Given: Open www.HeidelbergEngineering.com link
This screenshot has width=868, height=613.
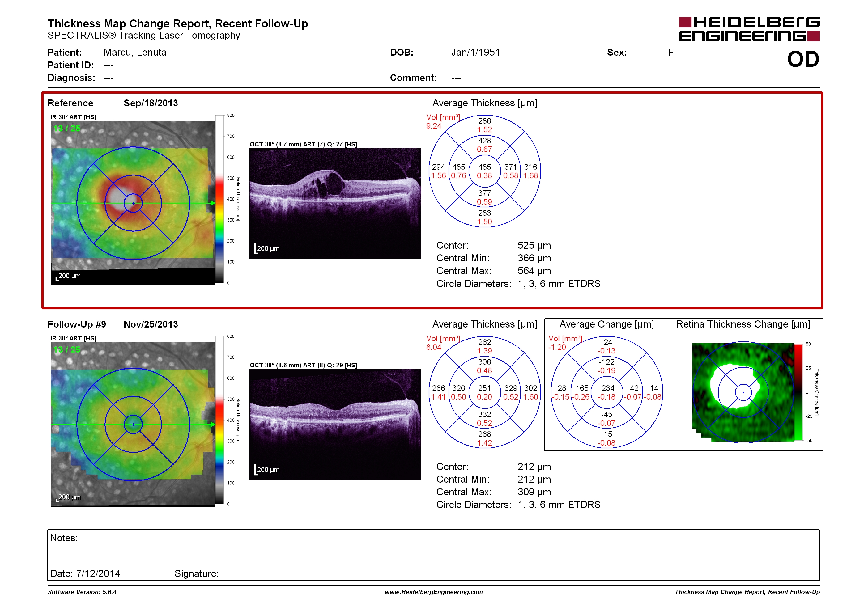Looking at the screenshot, I should [434, 592].
